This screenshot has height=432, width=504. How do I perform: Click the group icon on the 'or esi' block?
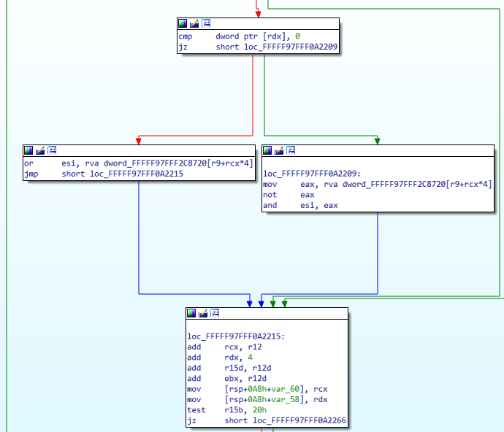click(53, 150)
